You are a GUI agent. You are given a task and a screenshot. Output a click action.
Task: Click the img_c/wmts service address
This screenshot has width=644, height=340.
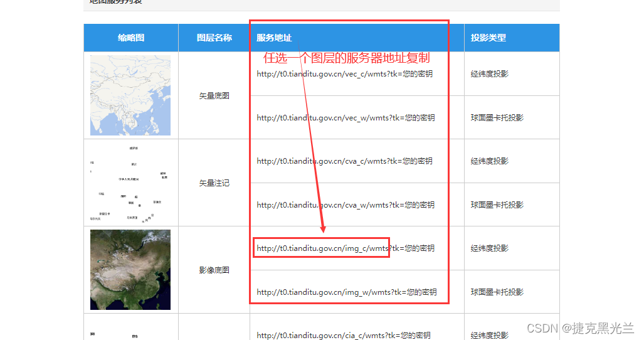point(346,248)
